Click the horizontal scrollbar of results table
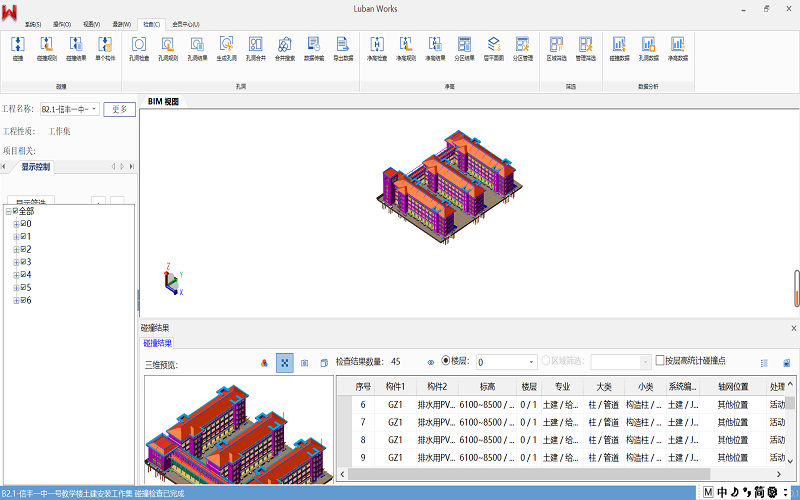Image resolution: width=800 pixels, height=500 pixels. [x=529, y=474]
